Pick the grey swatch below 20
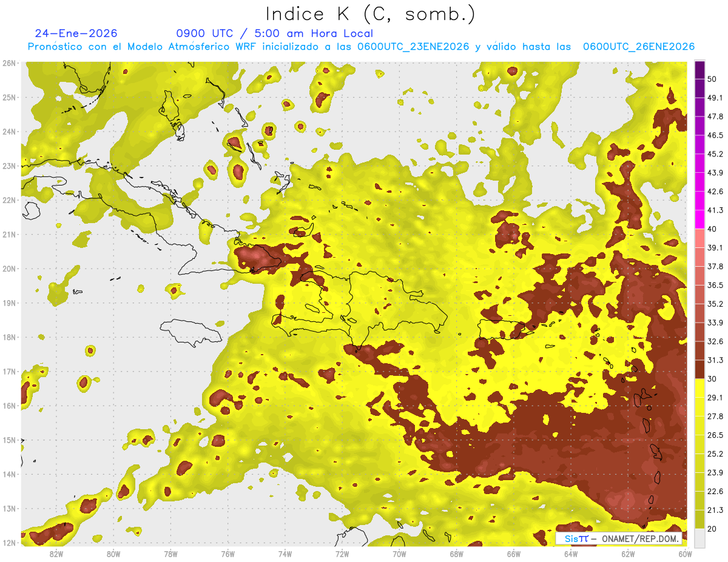The height and width of the screenshot is (562, 728). click(x=699, y=538)
